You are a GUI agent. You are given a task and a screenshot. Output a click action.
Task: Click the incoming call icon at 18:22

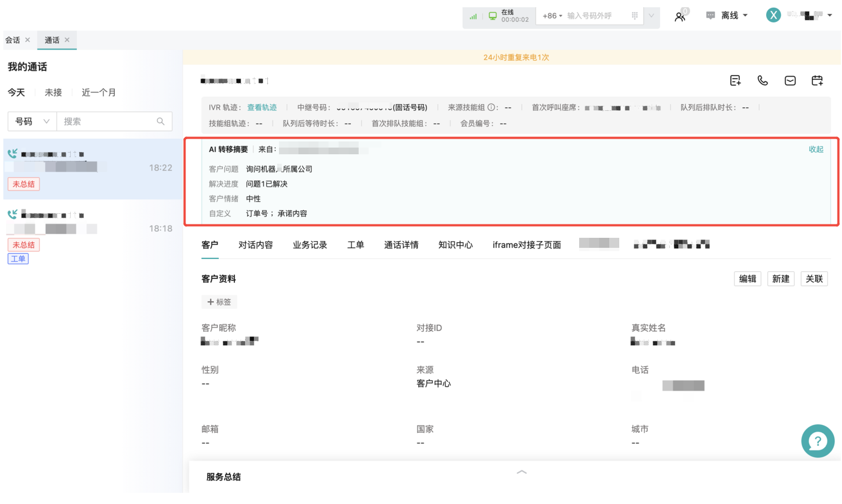coord(12,153)
